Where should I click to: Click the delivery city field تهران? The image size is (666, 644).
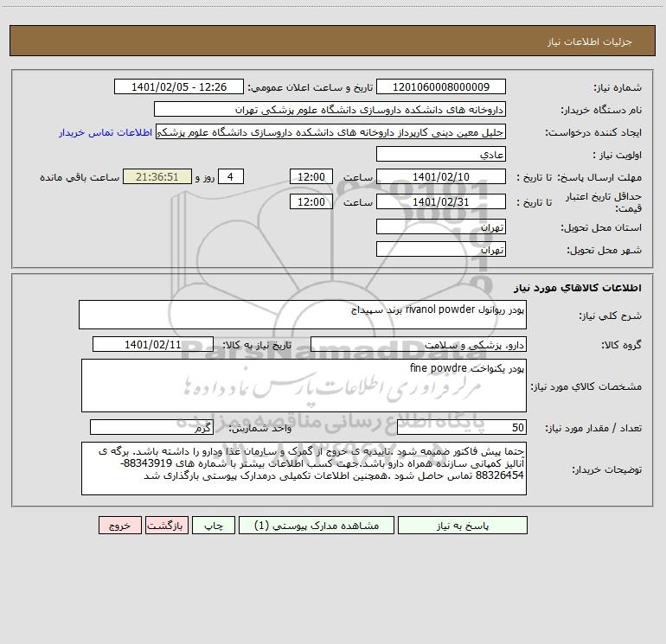click(441, 249)
